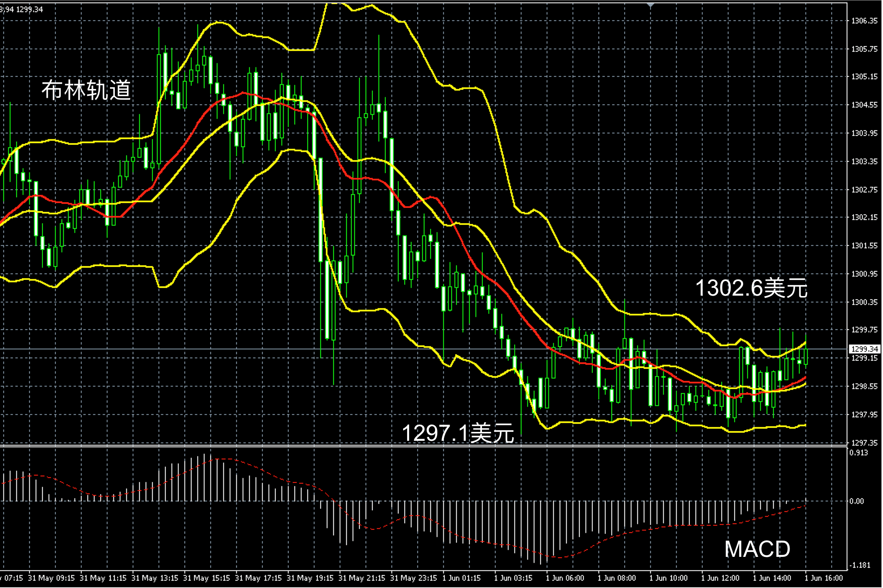Screen dimensions: 883x588
Task: Click the 1297.35 price axis label
Action: (865, 443)
